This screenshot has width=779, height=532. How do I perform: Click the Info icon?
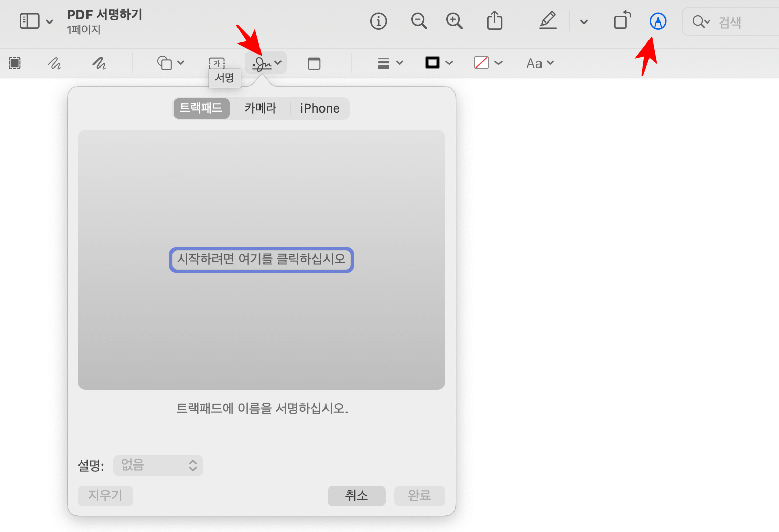(x=379, y=21)
